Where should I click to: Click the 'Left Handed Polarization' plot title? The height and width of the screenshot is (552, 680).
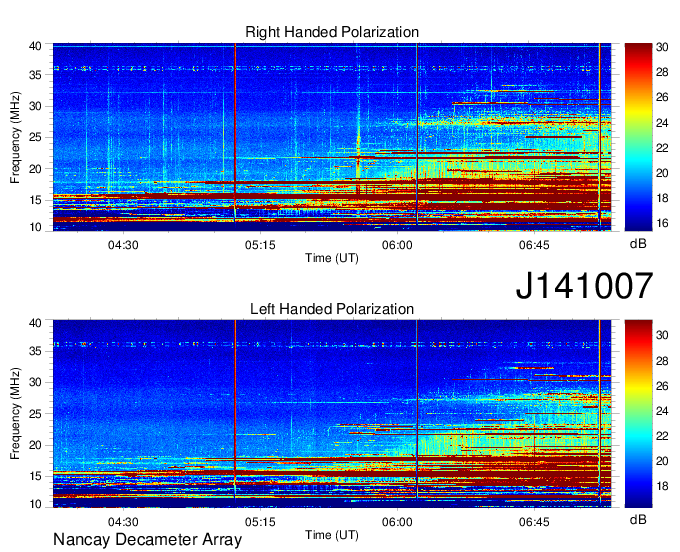[x=332, y=309]
